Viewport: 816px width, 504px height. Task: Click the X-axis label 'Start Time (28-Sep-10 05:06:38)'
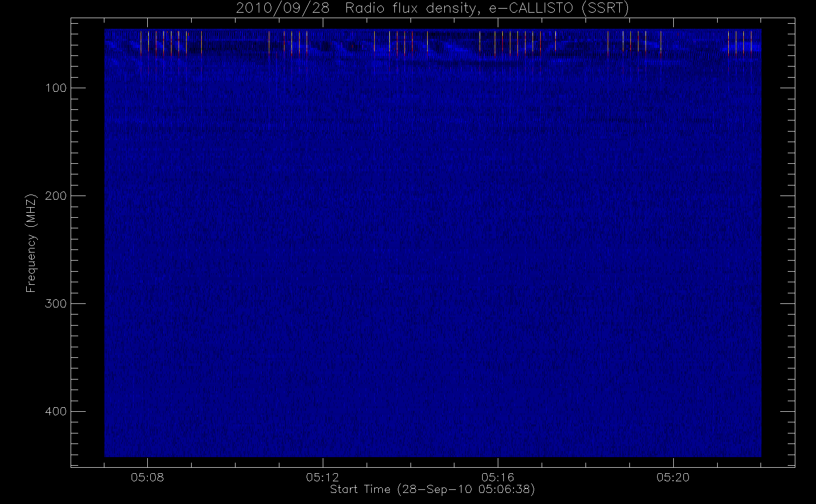432,489
